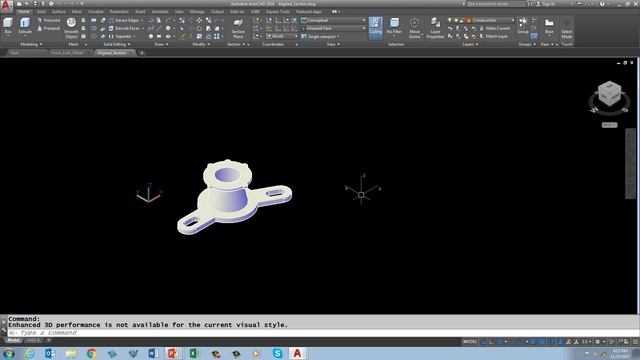Activate the Culling selection toggle
This screenshot has height=360, width=640.
(x=376, y=28)
